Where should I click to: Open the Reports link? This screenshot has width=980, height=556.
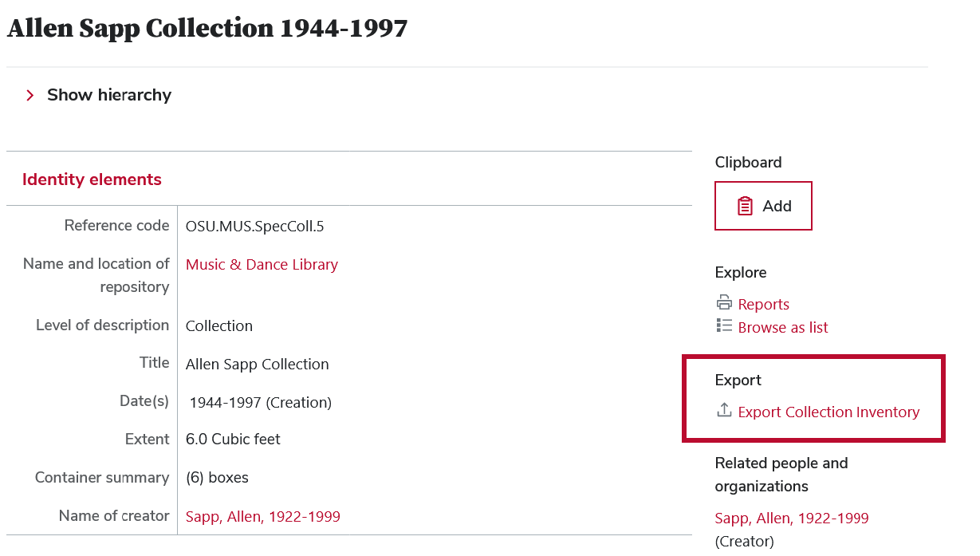pyautogui.click(x=763, y=304)
